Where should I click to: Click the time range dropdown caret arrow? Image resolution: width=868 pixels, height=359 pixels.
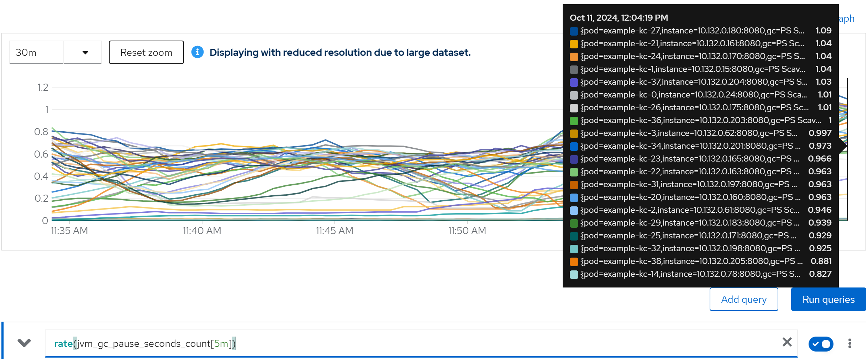(x=85, y=53)
